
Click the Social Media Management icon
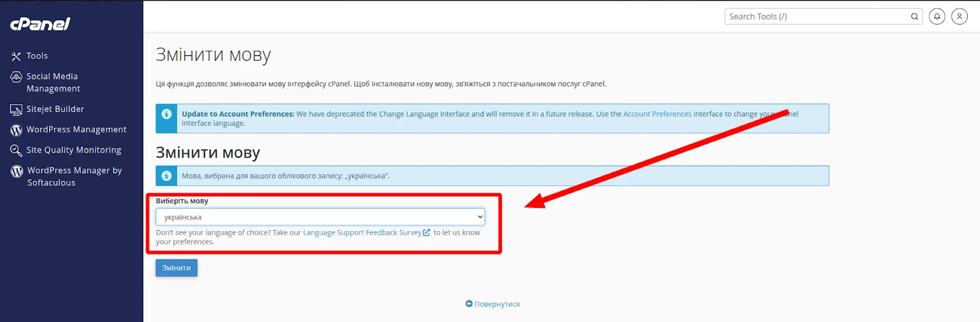pos(17,77)
